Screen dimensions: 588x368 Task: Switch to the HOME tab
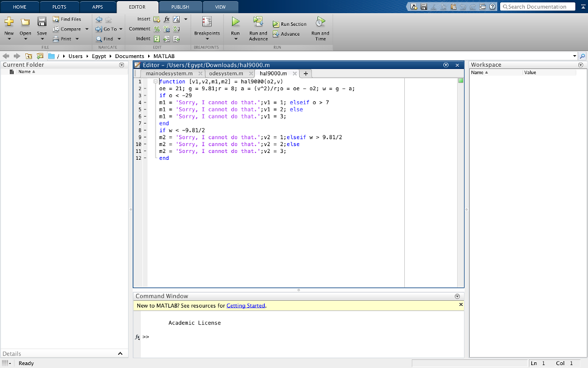click(20, 7)
